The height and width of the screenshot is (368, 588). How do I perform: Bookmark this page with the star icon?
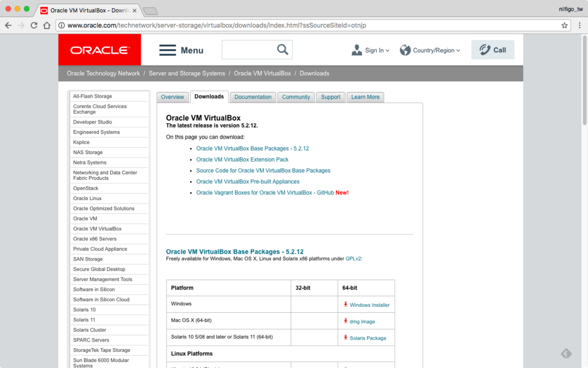(564, 25)
